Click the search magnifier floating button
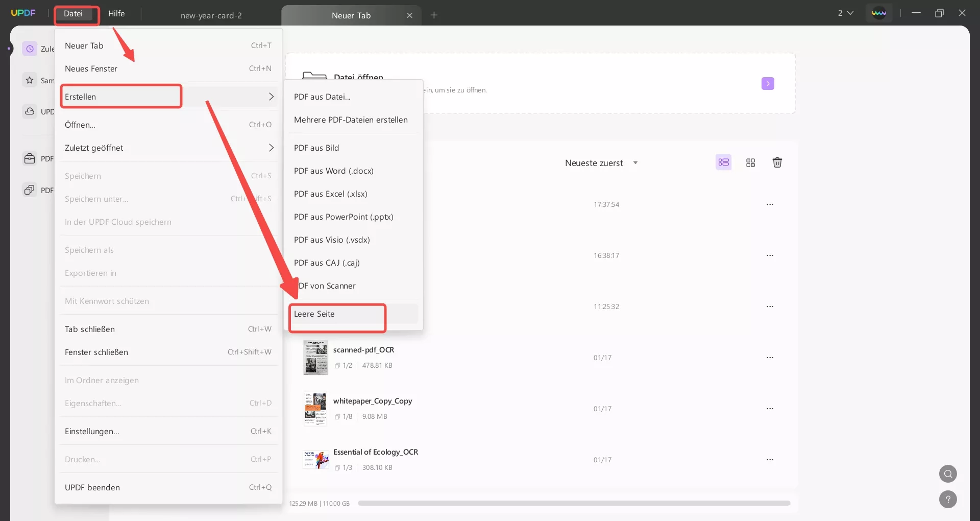980x521 pixels. (x=948, y=474)
